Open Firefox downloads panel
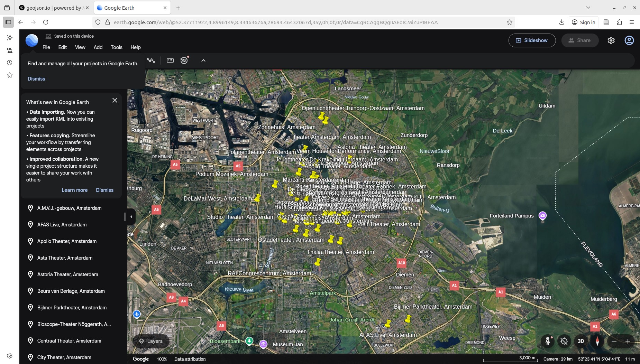 click(x=561, y=22)
